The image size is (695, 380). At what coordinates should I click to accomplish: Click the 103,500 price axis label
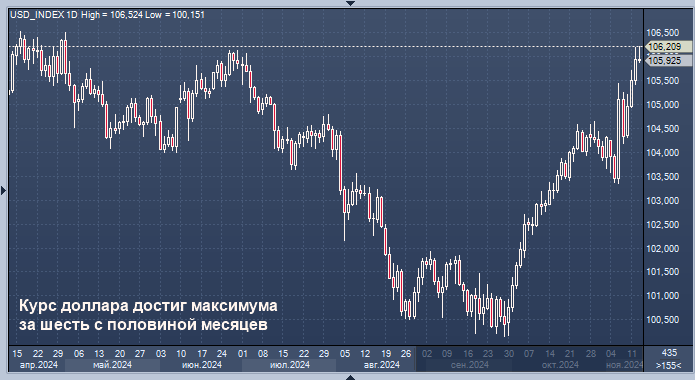coord(663,176)
